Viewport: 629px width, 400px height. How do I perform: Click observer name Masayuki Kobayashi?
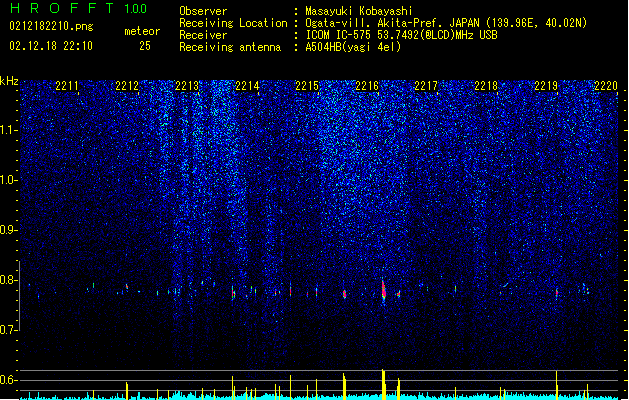pos(359,11)
